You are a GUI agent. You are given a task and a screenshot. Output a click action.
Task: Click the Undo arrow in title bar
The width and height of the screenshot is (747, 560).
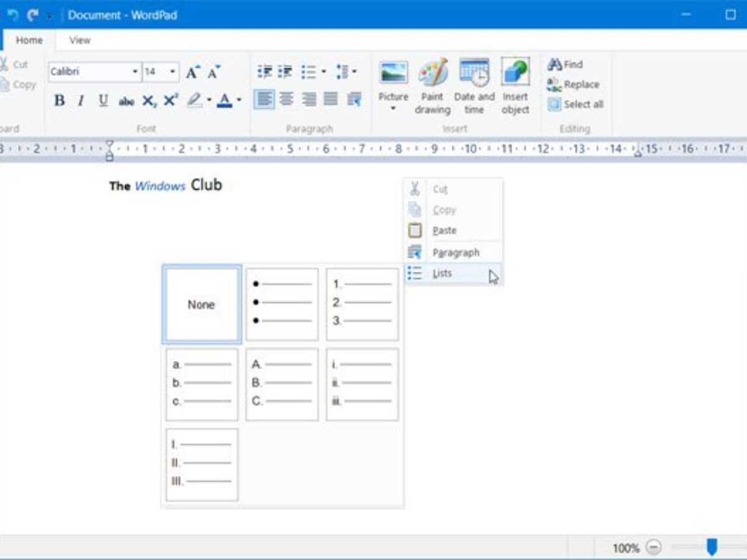[13, 15]
